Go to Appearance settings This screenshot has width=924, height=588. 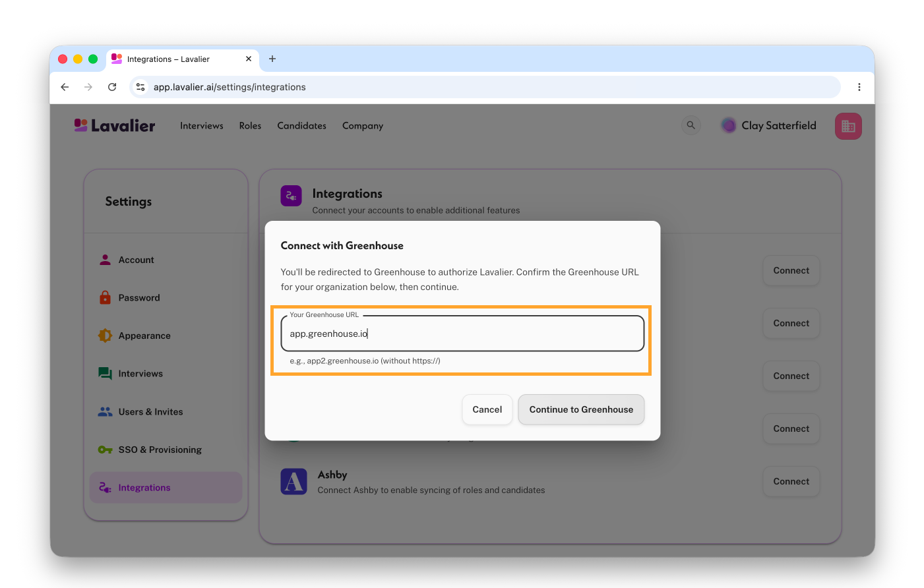166,336
